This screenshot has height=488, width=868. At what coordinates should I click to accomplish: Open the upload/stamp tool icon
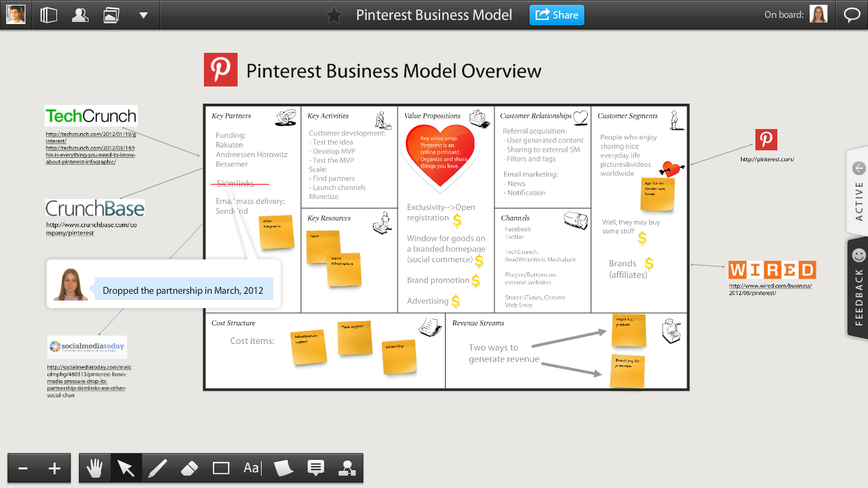347,468
